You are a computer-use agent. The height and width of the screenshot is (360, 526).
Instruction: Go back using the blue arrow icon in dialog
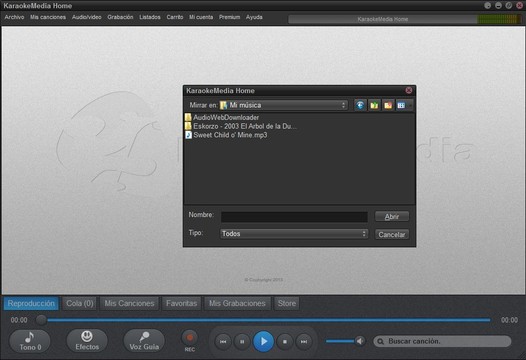[360, 105]
